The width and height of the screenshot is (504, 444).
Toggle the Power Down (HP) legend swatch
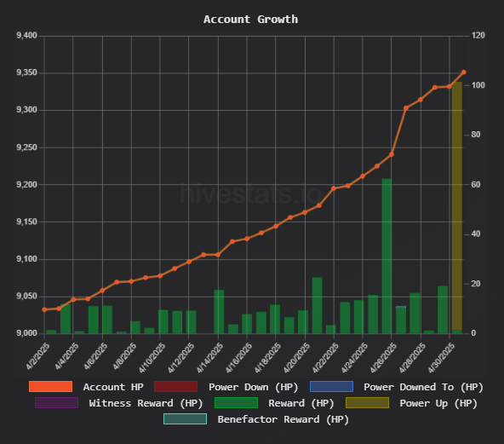coord(176,386)
